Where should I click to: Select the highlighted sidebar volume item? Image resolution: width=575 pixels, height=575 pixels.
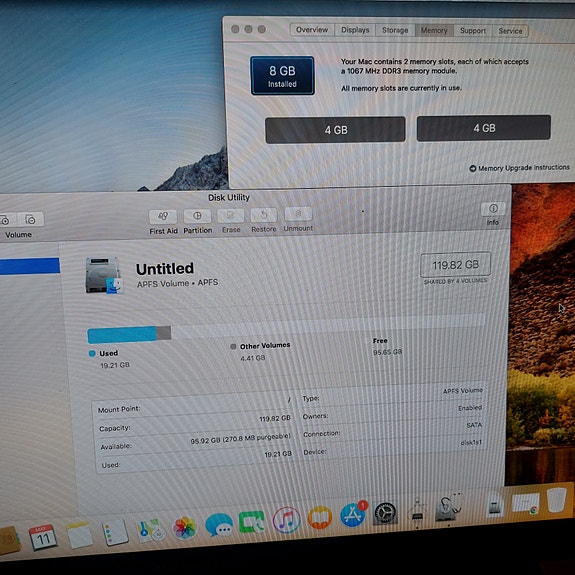coord(30,266)
